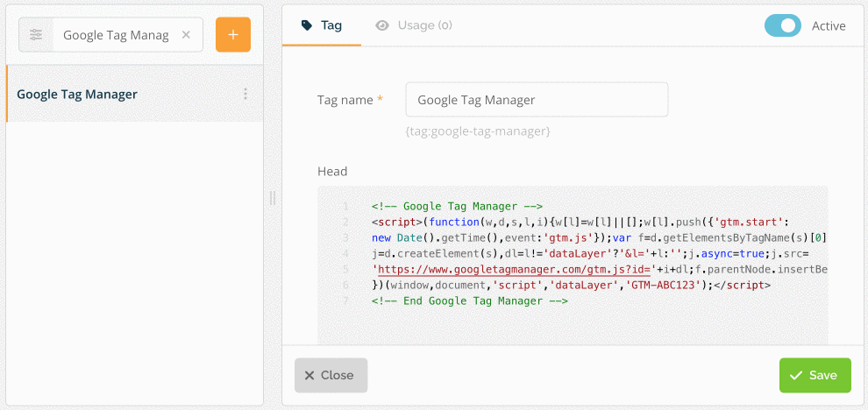Click line number 4 in code gutter
This screenshot has width=868, height=410.
[345, 254]
